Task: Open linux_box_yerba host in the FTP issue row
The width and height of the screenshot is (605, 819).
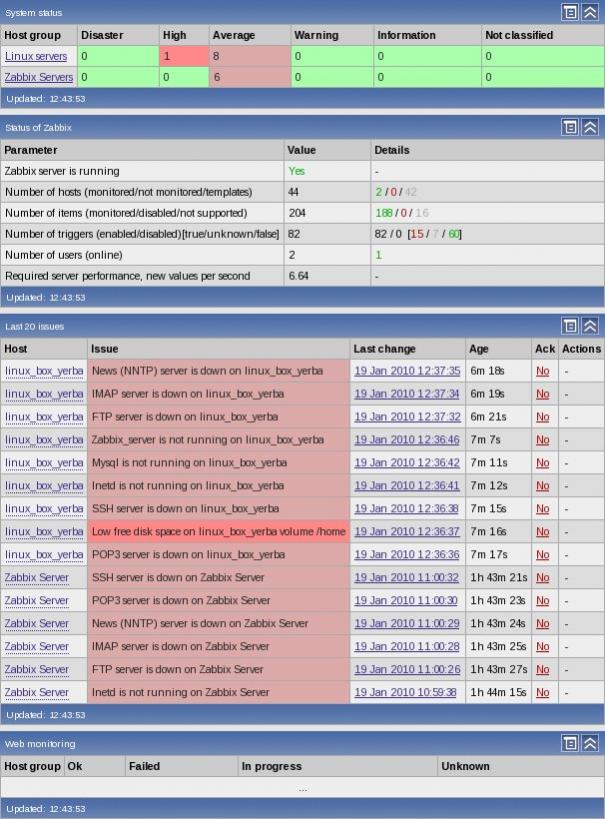Action: (x=44, y=417)
